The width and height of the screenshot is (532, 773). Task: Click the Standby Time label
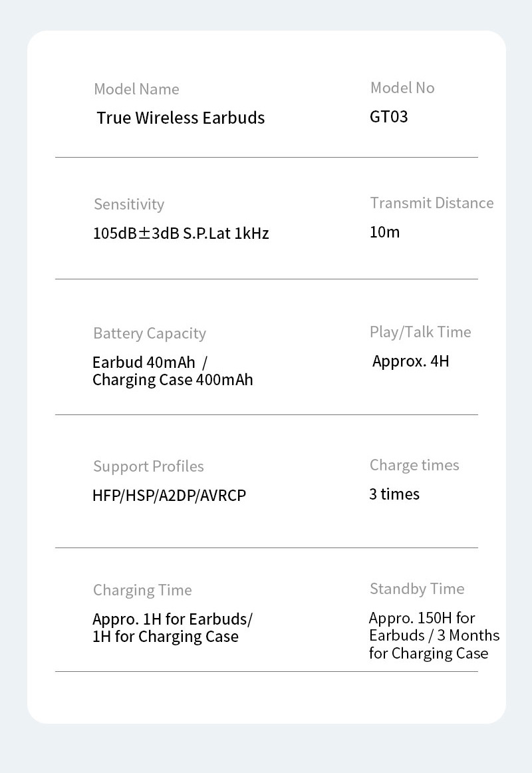416,589
